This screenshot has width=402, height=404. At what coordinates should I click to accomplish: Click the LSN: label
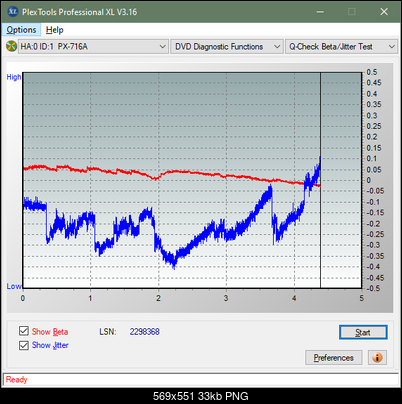pyautogui.click(x=108, y=332)
